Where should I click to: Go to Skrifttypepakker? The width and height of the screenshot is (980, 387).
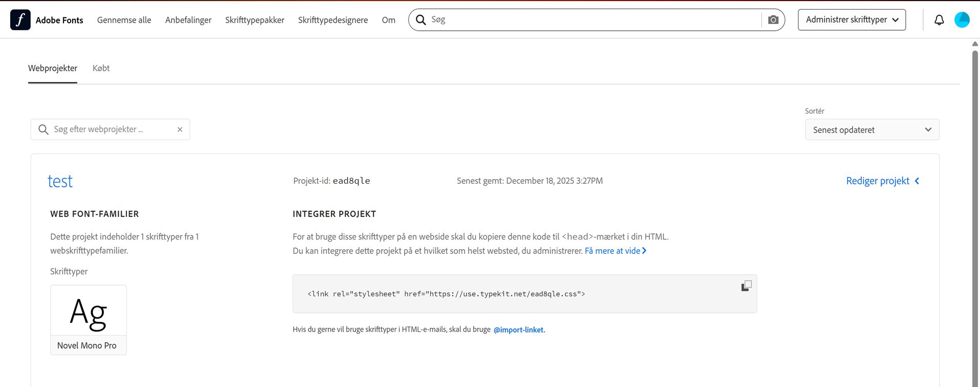(255, 20)
